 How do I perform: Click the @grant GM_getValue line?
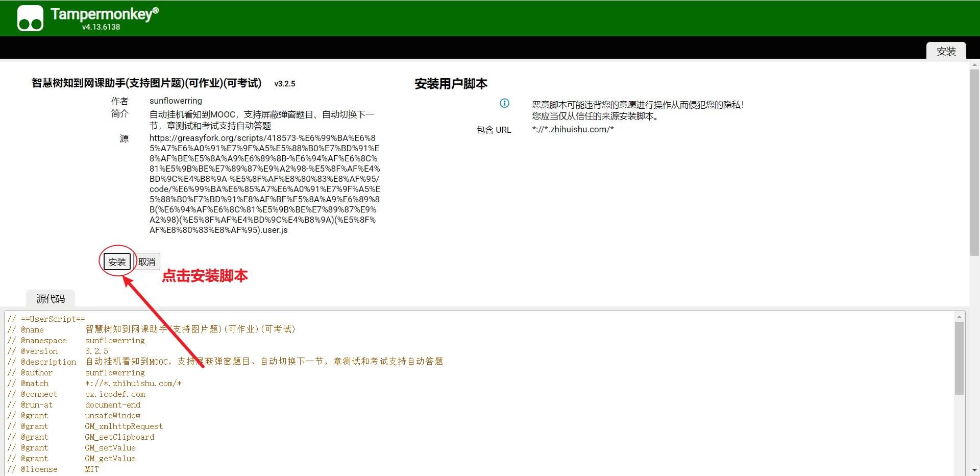[x=71, y=458]
